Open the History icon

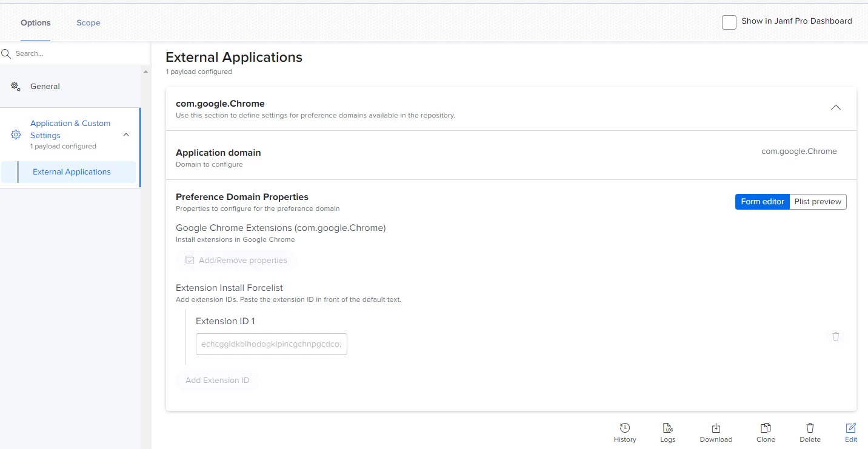pyautogui.click(x=625, y=428)
